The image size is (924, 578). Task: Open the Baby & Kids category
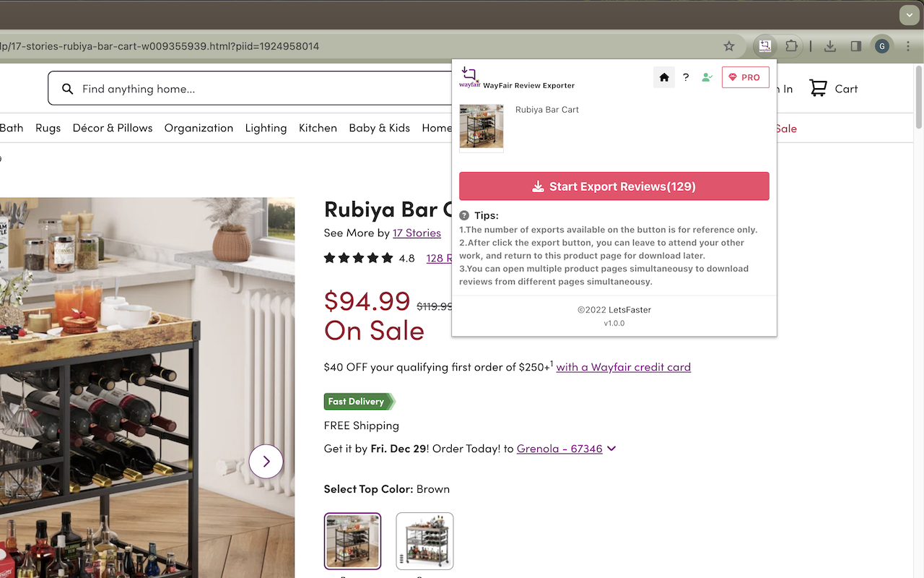tap(379, 128)
